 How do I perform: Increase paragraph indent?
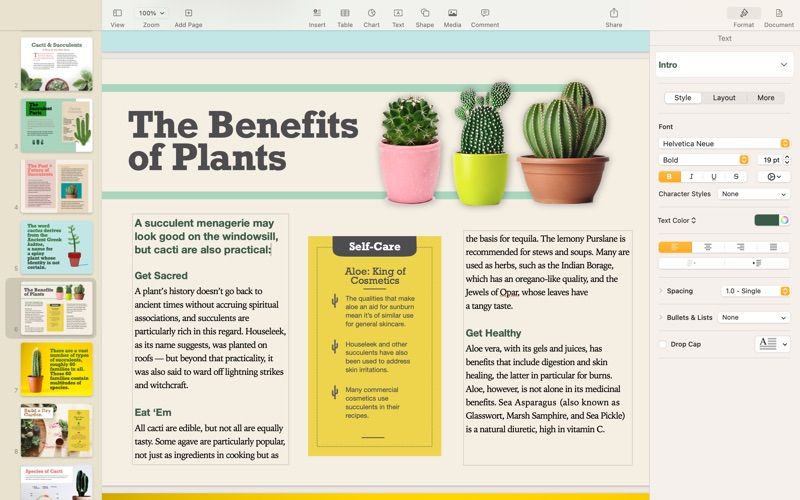point(757,263)
